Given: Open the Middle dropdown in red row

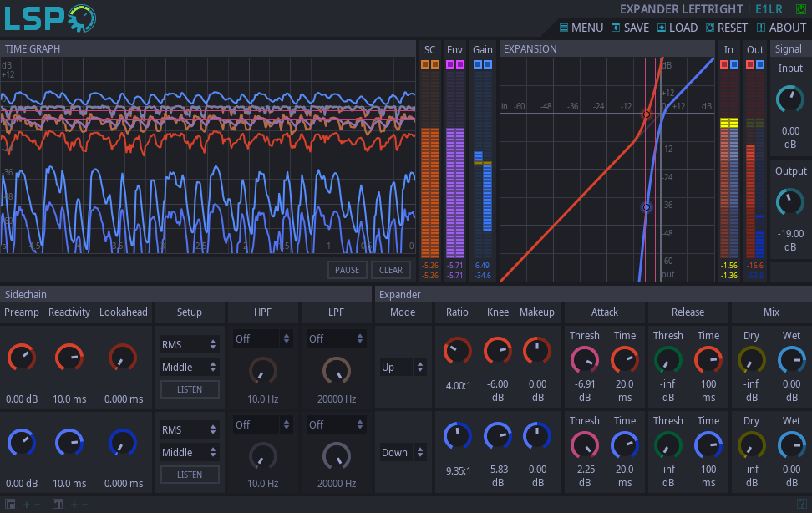Looking at the screenshot, I should (190, 367).
